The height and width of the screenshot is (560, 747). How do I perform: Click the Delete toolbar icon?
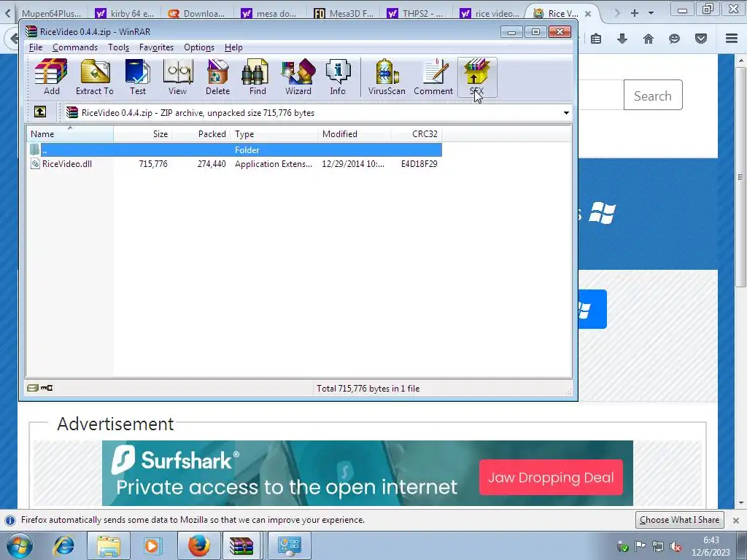(217, 77)
